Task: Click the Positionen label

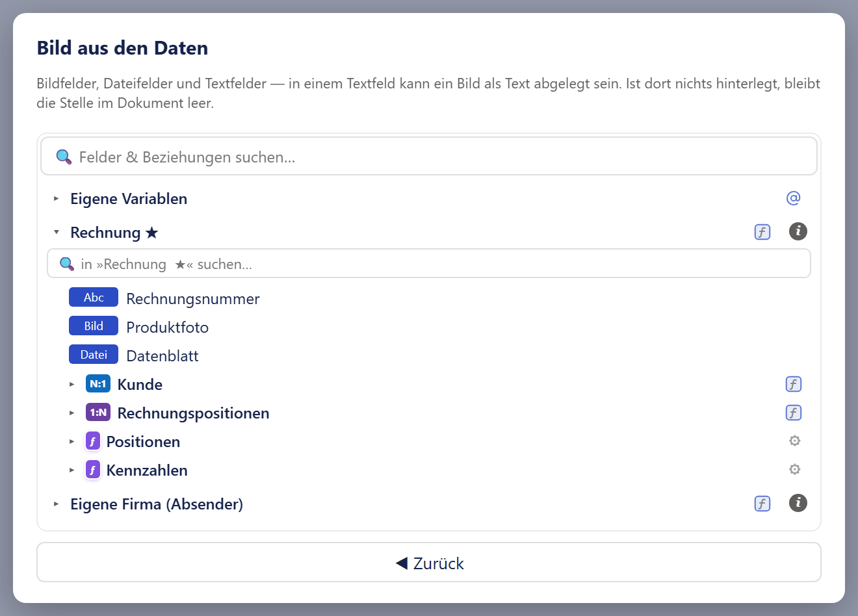Action: [x=143, y=442]
